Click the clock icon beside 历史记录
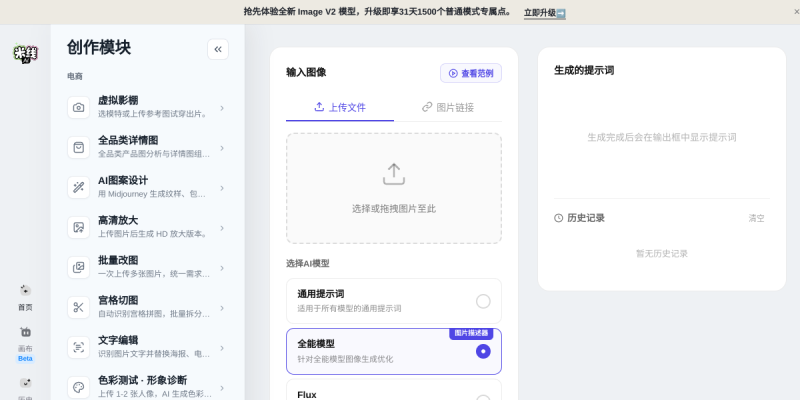Viewport: 800px width, 400px height. pos(559,218)
